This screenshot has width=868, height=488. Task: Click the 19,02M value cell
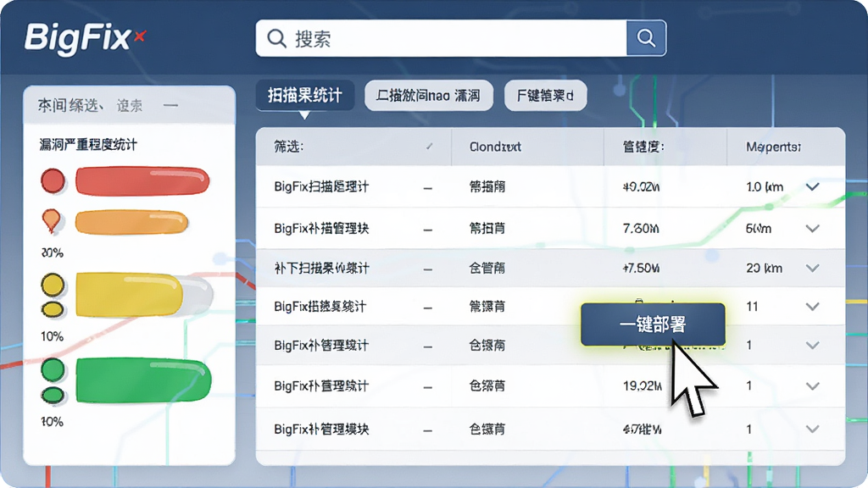(643, 385)
